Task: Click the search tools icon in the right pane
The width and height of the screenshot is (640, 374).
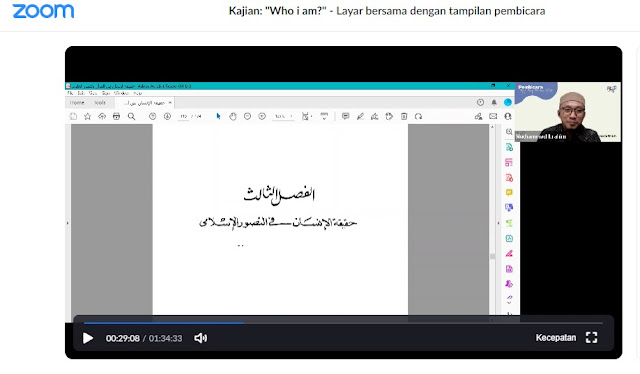Action: point(509,132)
